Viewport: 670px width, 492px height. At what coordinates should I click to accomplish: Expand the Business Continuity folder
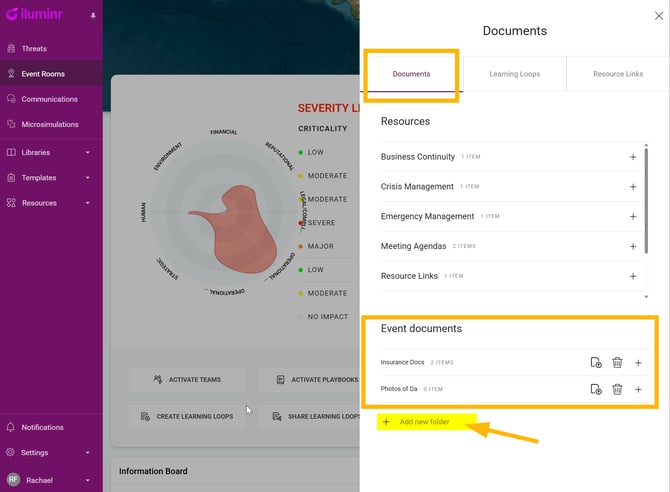(632, 157)
